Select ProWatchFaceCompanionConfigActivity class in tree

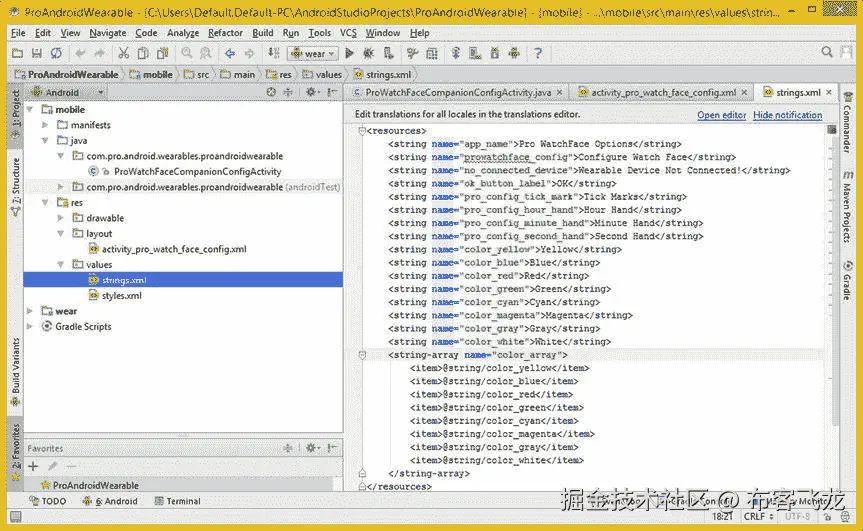click(197, 172)
